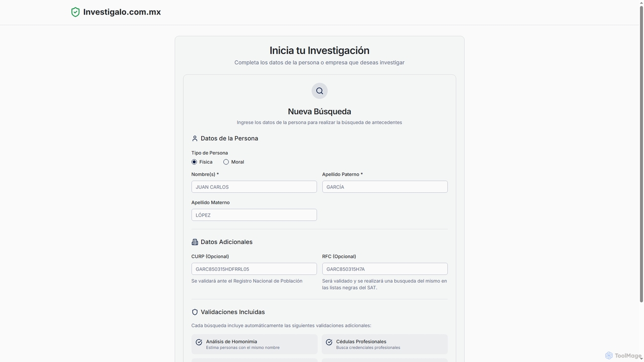Click the magnifier search icon above Nueva Búsqueda
The height and width of the screenshot is (362, 644).
pos(319,91)
